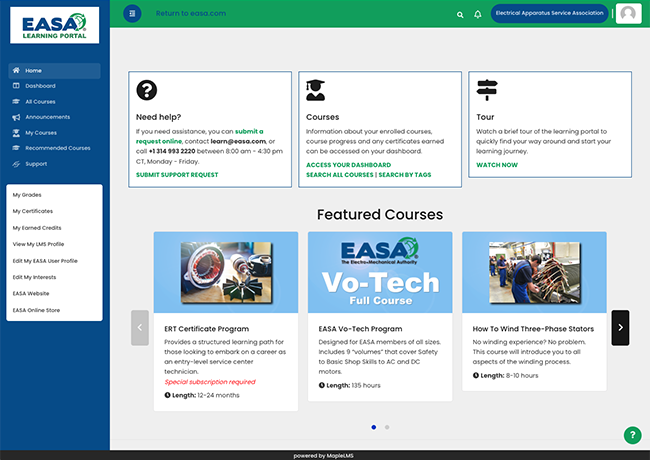Click the Tour signpost icon
Image resolution: width=650 pixels, height=460 pixels.
[486, 90]
